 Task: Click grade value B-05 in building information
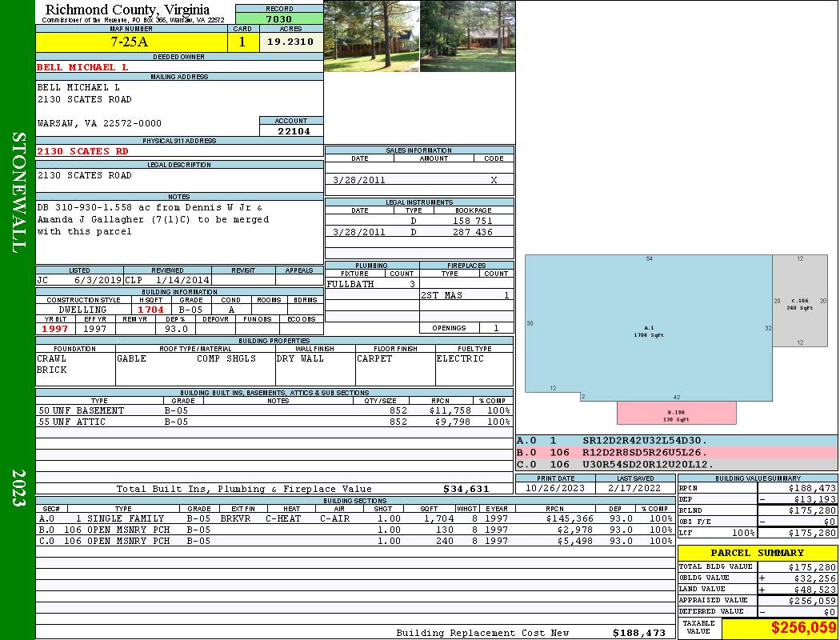(x=190, y=310)
